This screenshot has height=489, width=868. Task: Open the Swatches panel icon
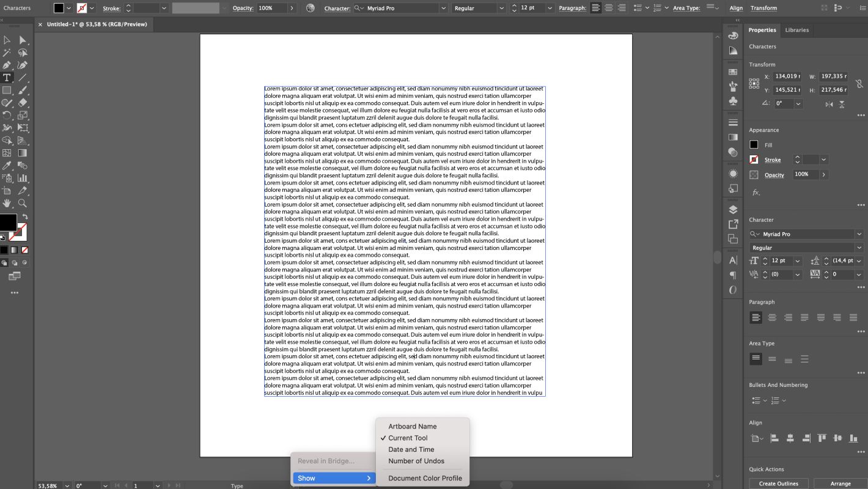(x=734, y=72)
